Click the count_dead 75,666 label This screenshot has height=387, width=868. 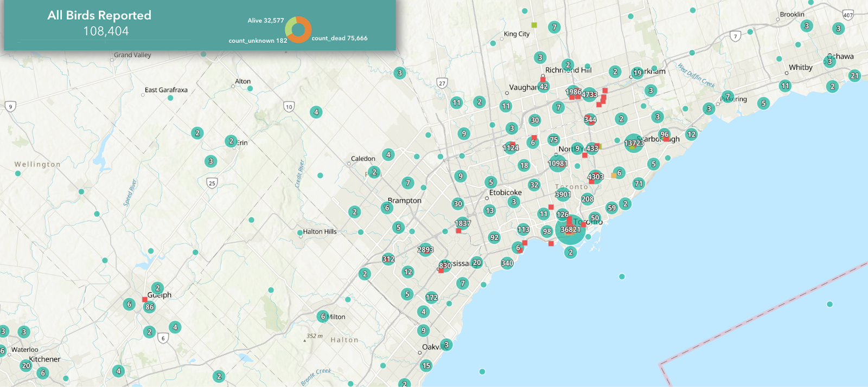pyautogui.click(x=340, y=38)
